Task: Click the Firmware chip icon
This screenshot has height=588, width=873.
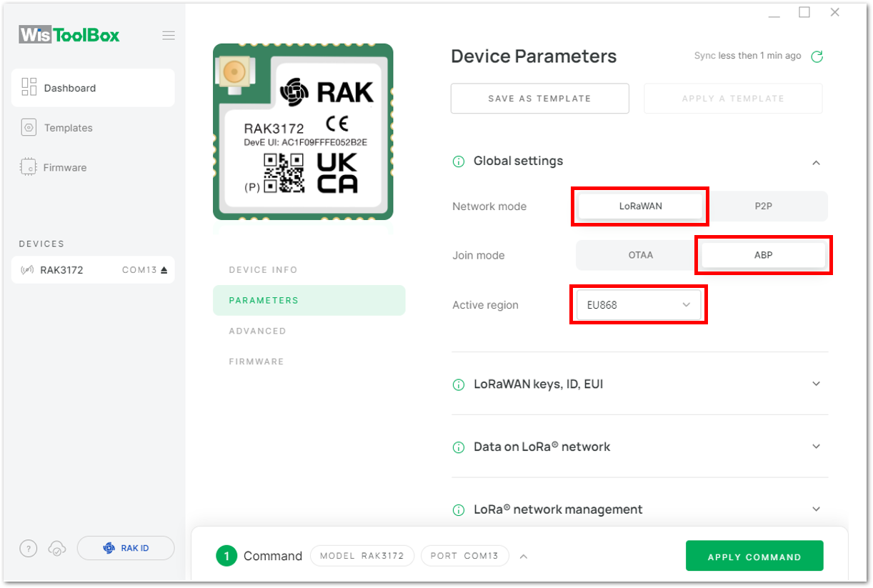Action: pyautogui.click(x=29, y=167)
